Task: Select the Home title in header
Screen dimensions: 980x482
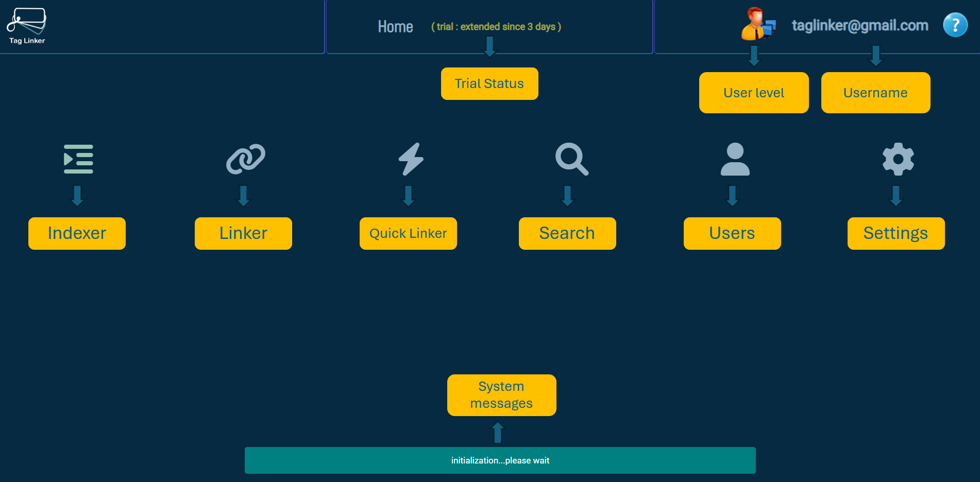Action: tap(395, 27)
